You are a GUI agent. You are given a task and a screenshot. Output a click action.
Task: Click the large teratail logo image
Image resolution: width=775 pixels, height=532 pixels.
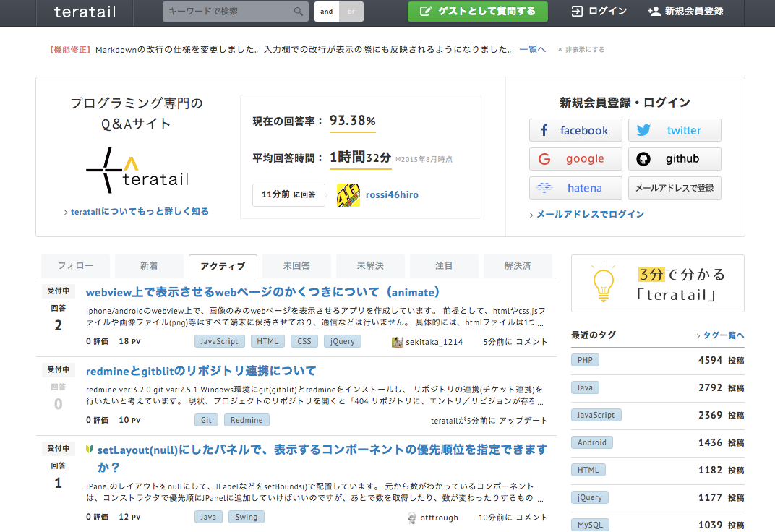click(x=137, y=170)
